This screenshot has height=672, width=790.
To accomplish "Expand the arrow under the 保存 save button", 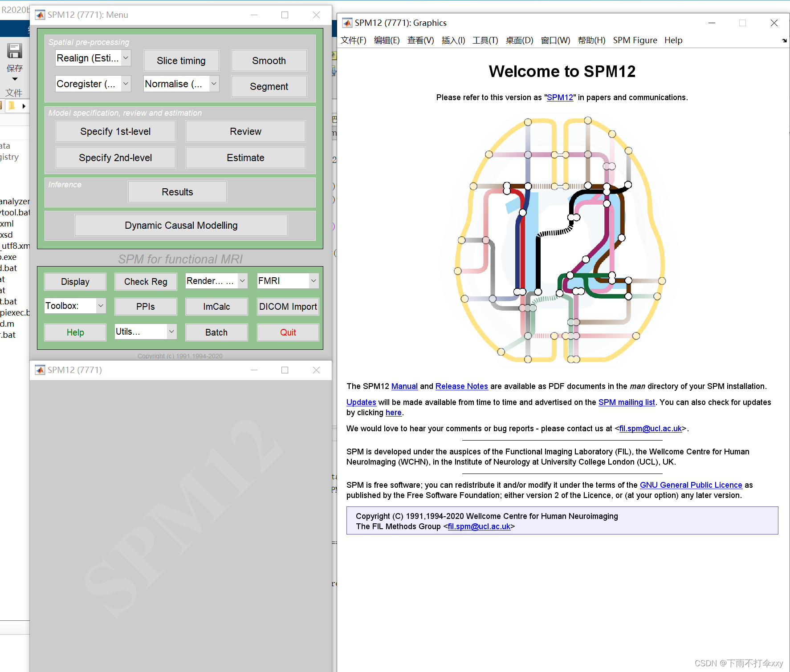I will pyautogui.click(x=14, y=79).
